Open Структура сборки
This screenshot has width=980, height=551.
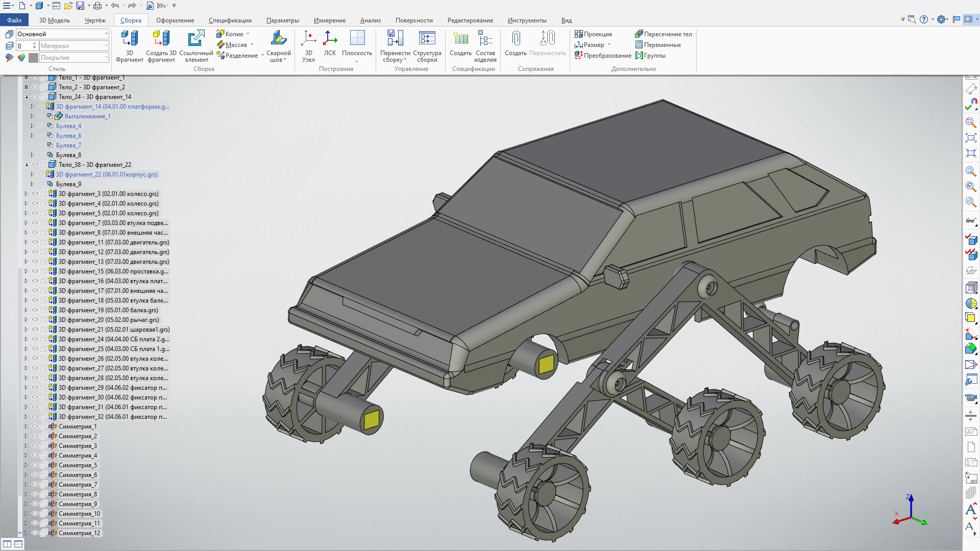[427, 39]
